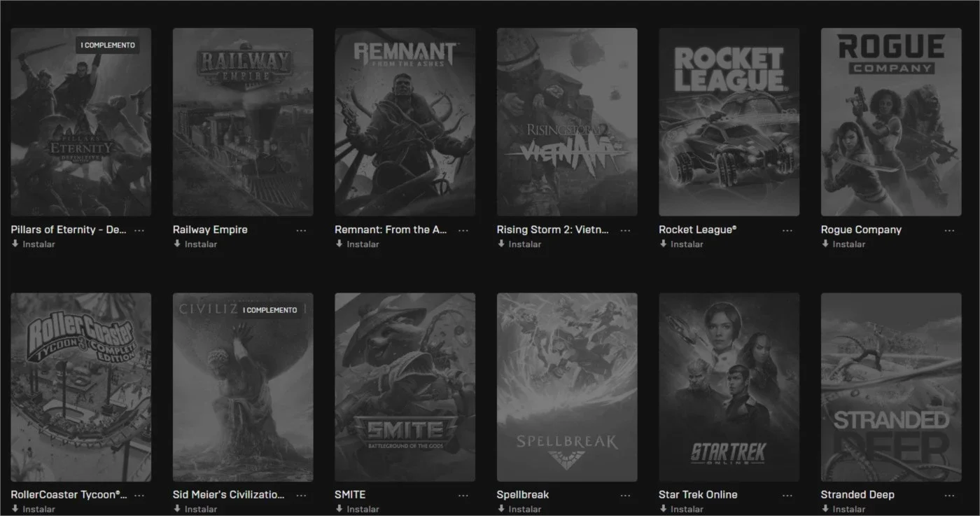Screen dimensions: 980x516
Task: Open the Rocket League cover thumbnail
Action: tap(729, 122)
